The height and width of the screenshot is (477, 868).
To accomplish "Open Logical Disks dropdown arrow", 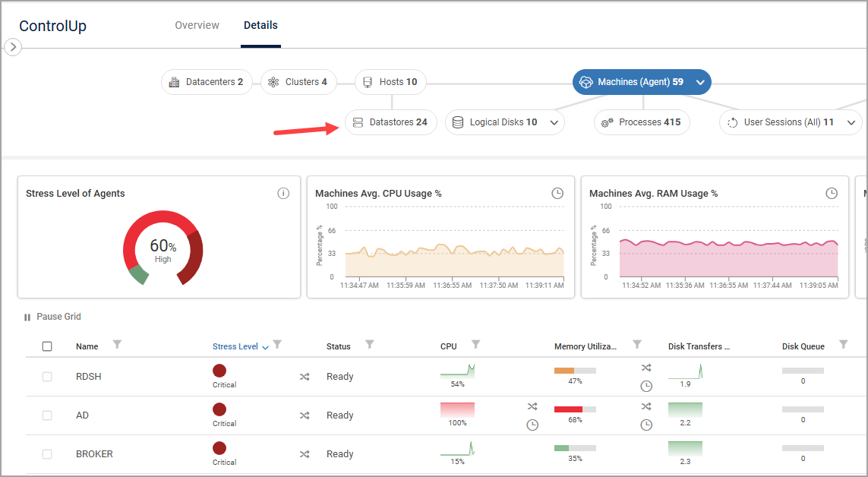I will (554, 122).
